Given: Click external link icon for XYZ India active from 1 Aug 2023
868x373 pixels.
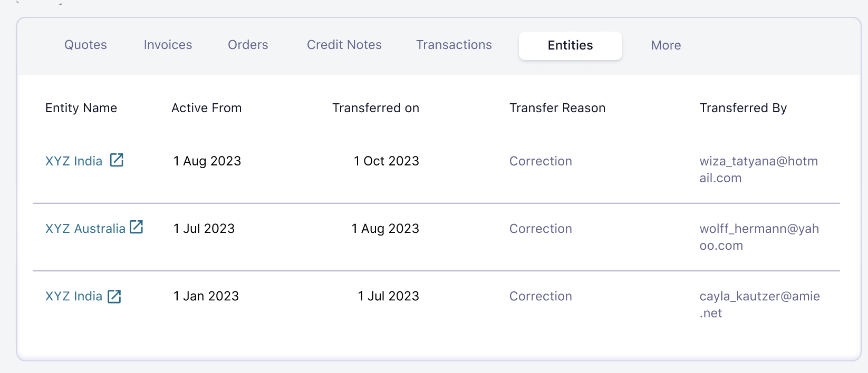Looking at the screenshot, I should [x=117, y=160].
